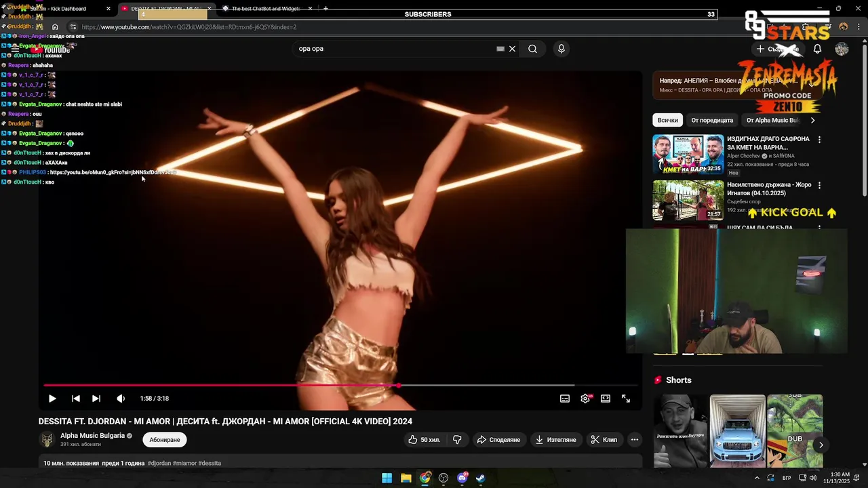868x488 pixels.
Task: Click Alpha Music Bulgaria channel avatar
Action: 47,440
